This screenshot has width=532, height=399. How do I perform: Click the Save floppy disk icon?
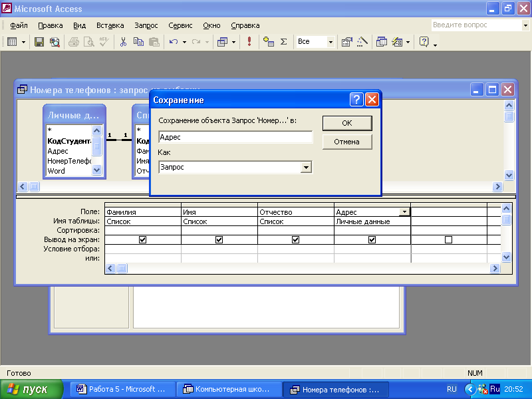point(39,42)
